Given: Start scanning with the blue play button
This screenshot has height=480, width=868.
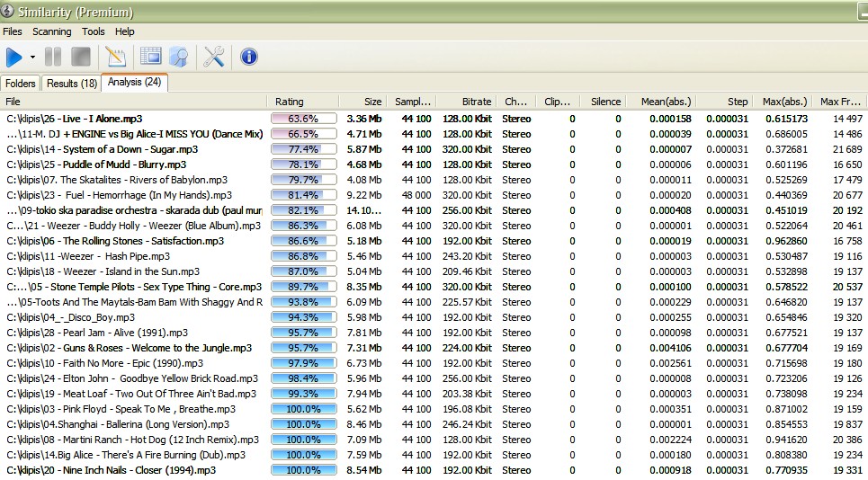Looking at the screenshot, I should (x=13, y=57).
